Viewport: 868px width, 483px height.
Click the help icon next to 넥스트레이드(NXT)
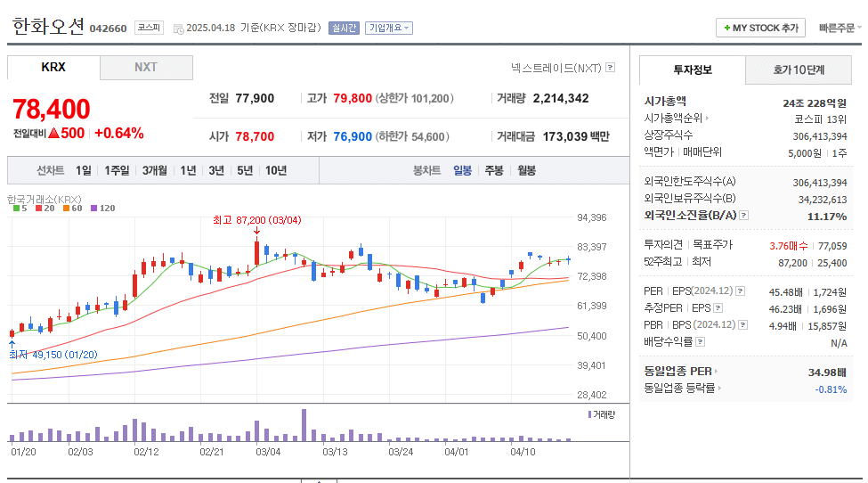click(610, 68)
